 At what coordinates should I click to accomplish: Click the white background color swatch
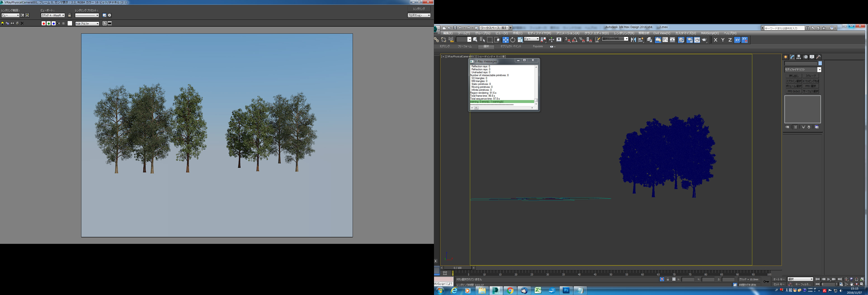coord(70,23)
